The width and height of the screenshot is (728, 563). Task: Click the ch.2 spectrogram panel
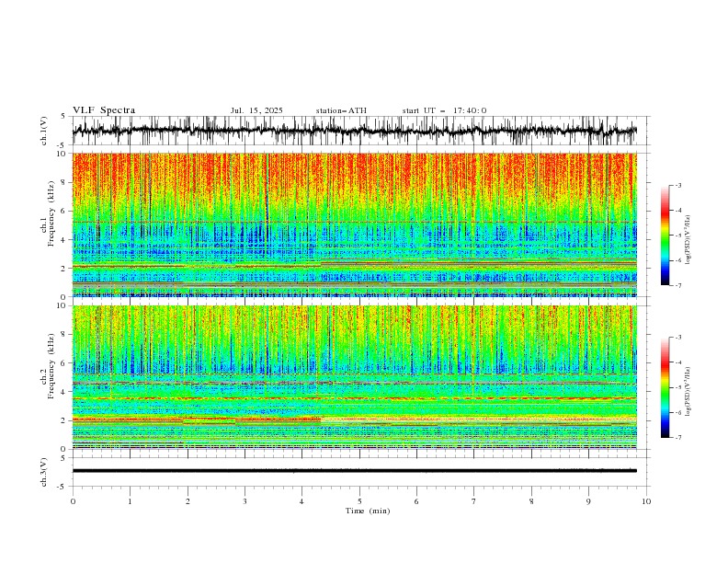click(x=355, y=377)
